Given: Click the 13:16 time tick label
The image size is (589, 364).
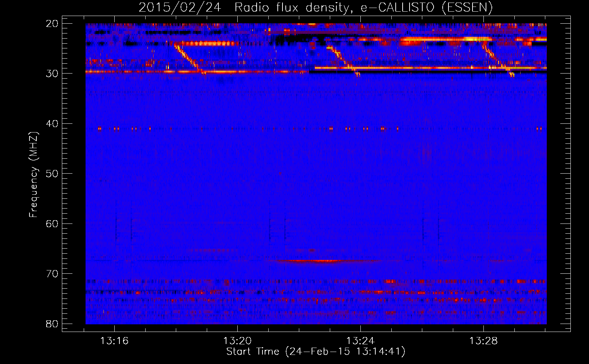Looking at the screenshot, I should (x=114, y=341).
